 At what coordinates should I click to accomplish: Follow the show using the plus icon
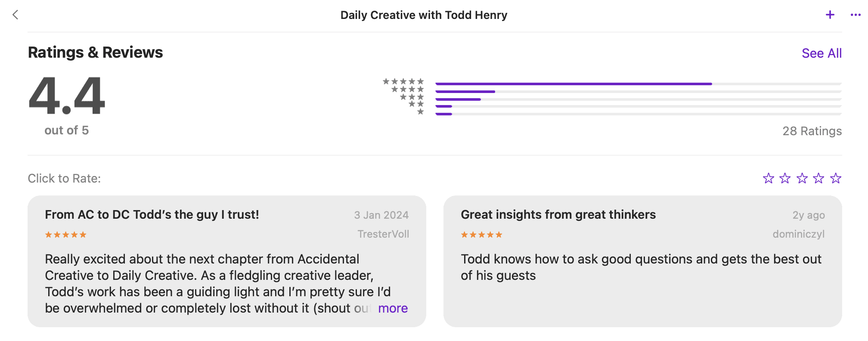click(830, 15)
